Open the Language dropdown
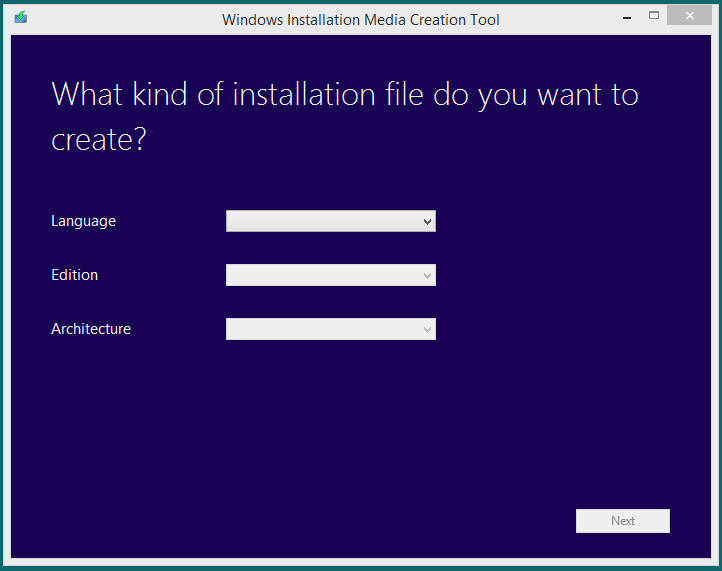 coord(331,221)
